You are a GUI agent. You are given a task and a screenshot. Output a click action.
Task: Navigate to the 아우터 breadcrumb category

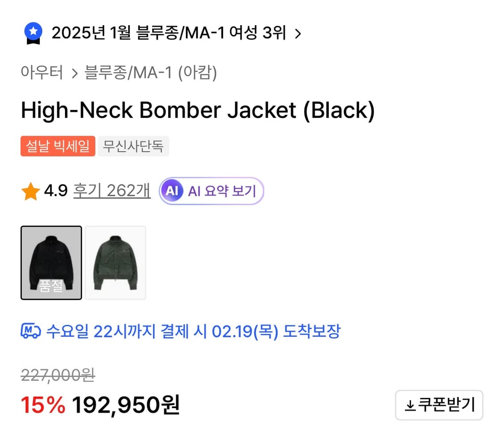(42, 72)
